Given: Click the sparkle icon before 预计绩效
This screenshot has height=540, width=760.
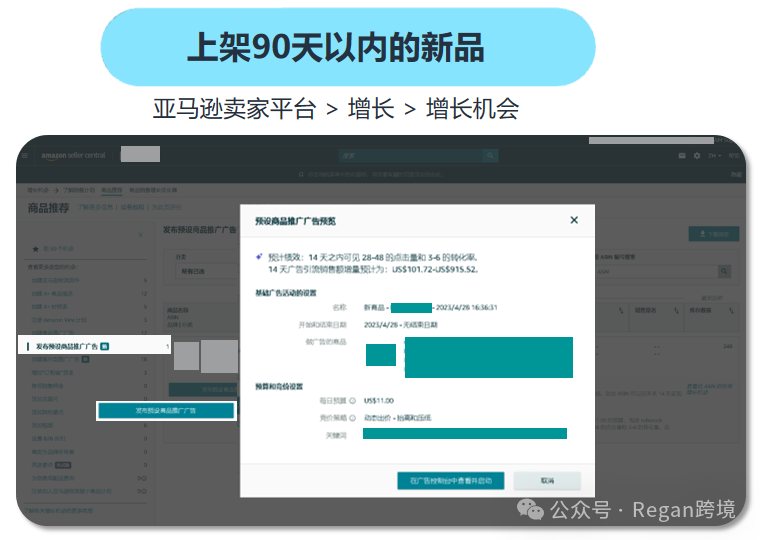Looking at the screenshot, I should coord(259,257).
